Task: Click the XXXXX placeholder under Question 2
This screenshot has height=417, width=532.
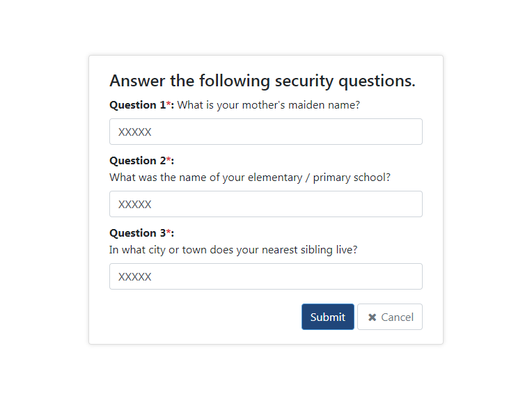Action: coord(134,204)
